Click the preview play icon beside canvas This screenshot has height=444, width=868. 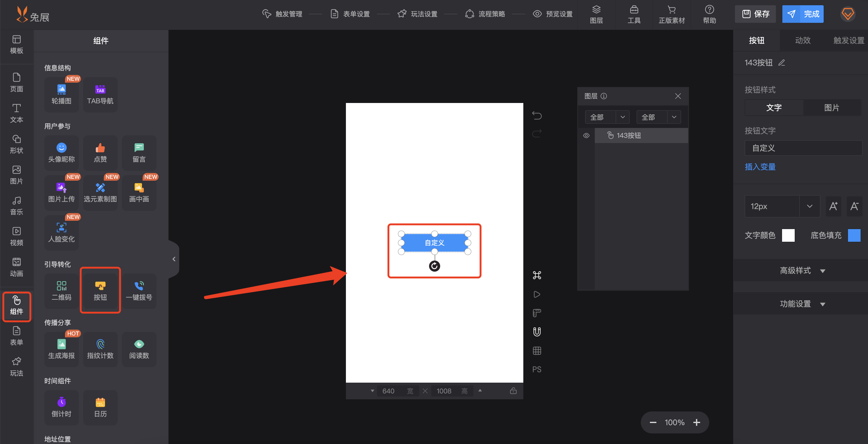(537, 294)
